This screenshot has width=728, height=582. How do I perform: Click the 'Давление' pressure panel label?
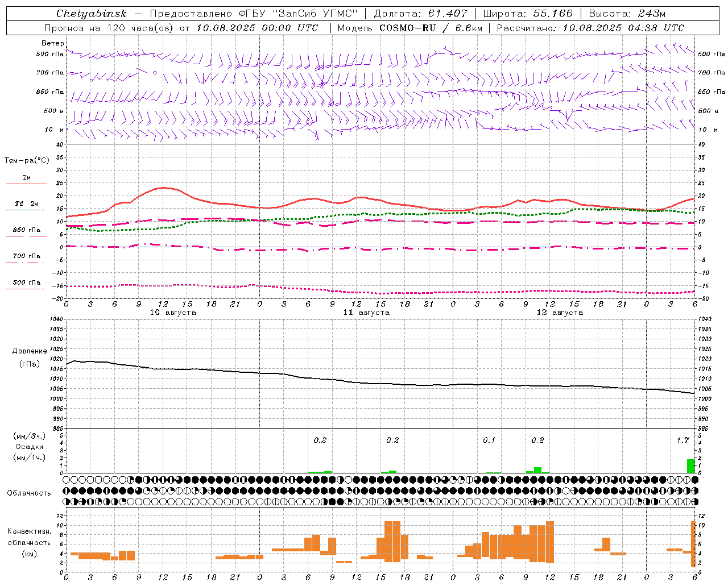pyautogui.click(x=30, y=351)
